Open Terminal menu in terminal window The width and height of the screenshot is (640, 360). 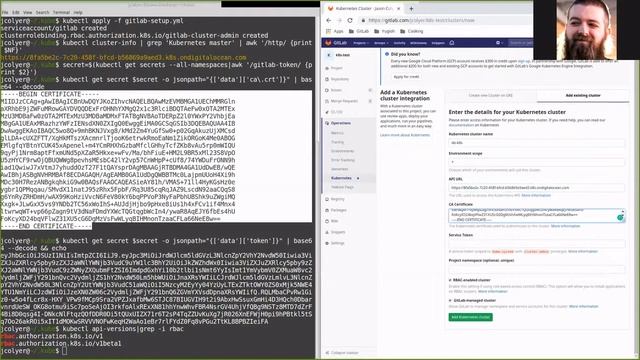tap(61, 13)
